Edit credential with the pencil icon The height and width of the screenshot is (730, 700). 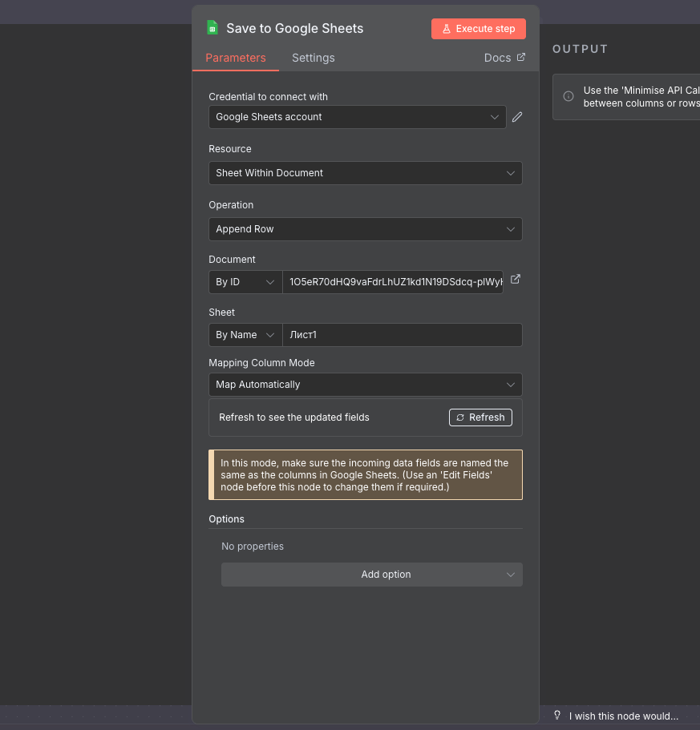point(517,117)
